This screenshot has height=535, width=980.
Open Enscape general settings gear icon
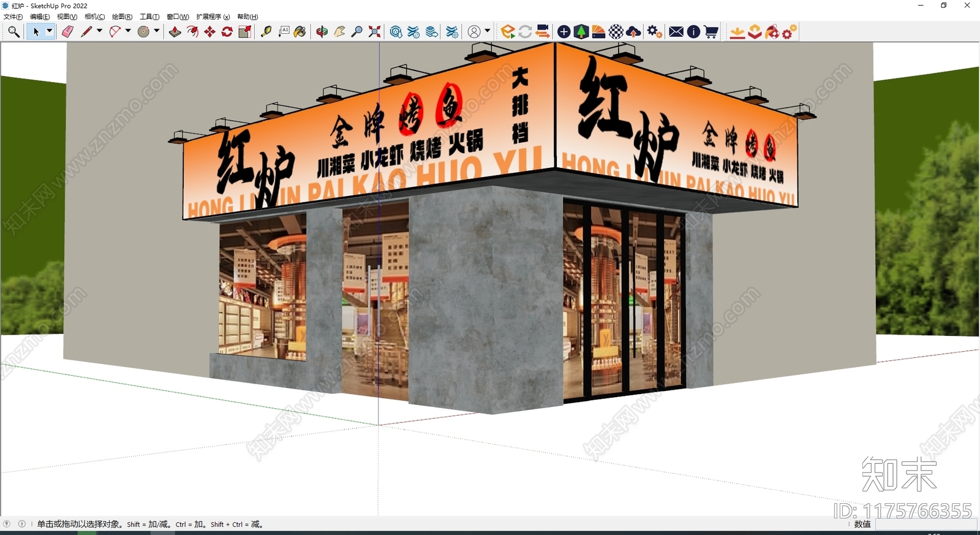click(x=655, y=32)
